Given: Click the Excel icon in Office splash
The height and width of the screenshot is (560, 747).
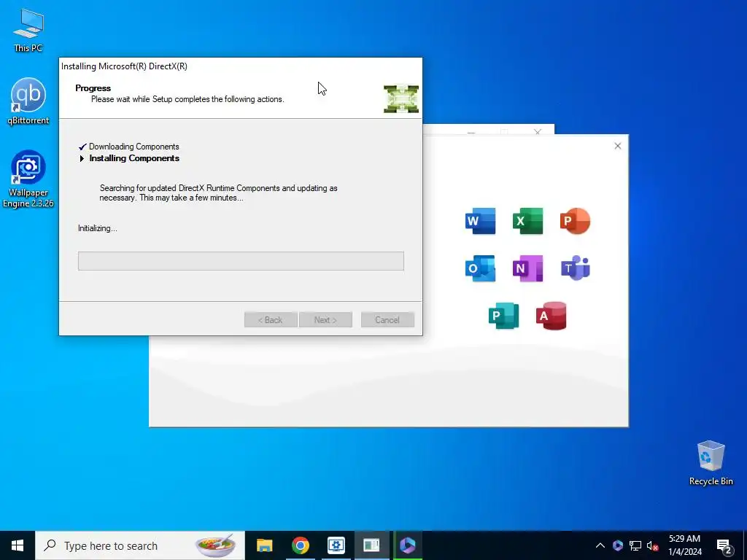Looking at the screenshot, I should [x=527, y=221].
